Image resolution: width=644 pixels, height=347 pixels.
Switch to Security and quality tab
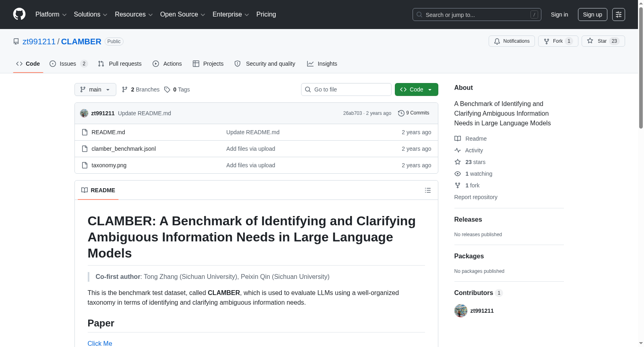pos(265,64)
